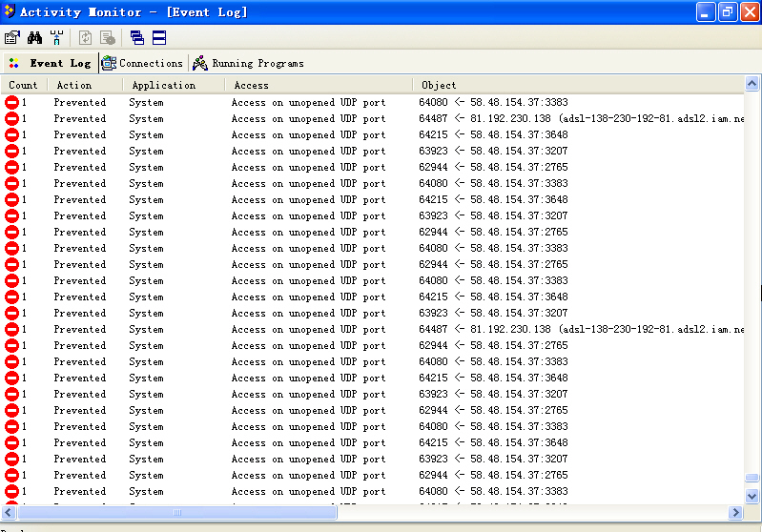Viewport: 762px width, 532px height.
Task: Sort by the Access column header
Action: pos(319,85)
